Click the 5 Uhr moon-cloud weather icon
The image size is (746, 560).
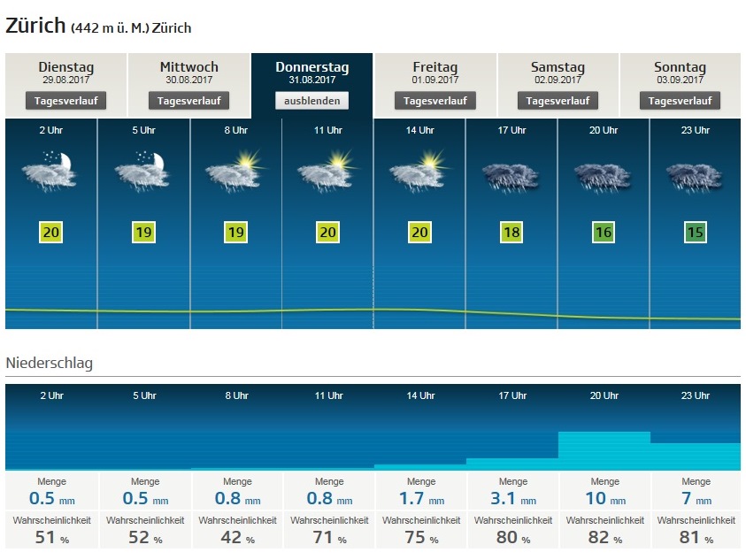pos(142,172)
